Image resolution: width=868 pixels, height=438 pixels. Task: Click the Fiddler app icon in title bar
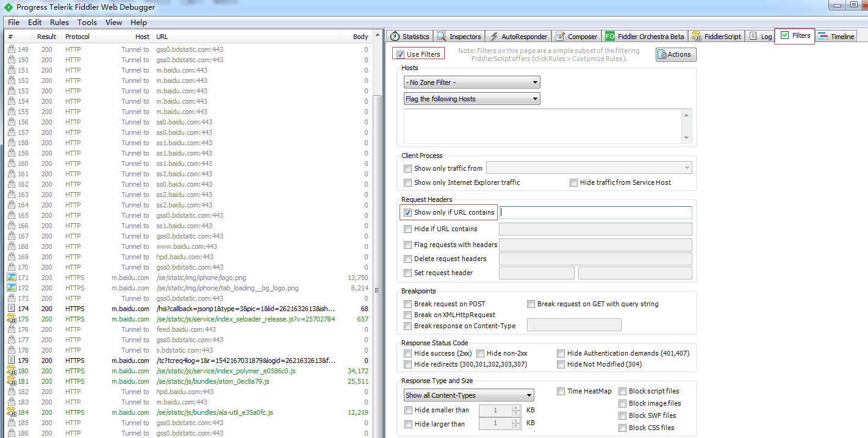[9, 7]
